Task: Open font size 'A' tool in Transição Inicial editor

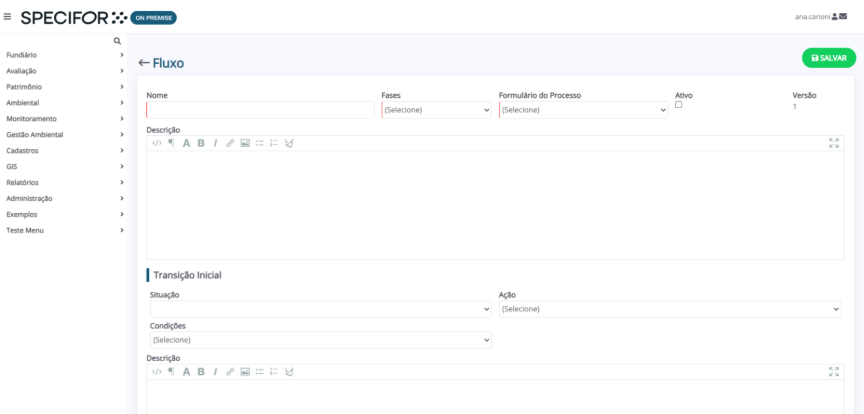Action: (x=186, y=372)
